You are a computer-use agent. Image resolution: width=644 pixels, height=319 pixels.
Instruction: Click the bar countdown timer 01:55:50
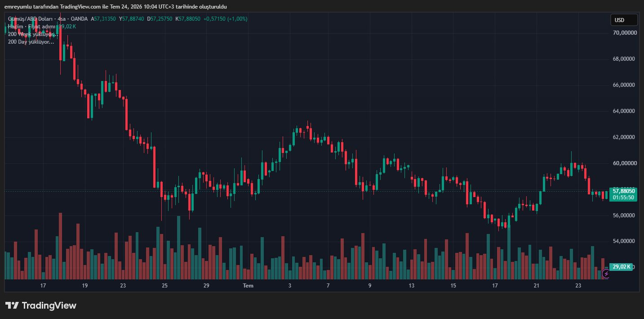(x=623, y=198)
